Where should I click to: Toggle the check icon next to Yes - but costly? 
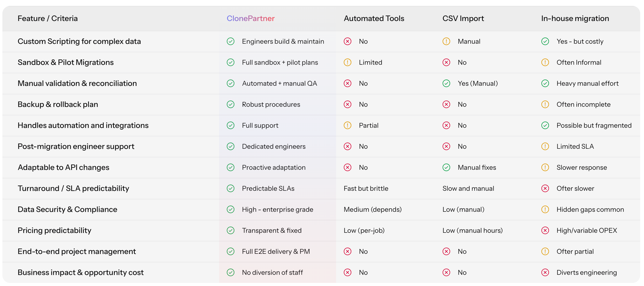[x=545, y=42]
